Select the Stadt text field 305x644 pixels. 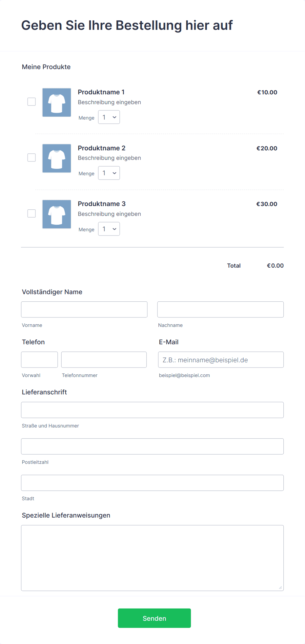152,483
